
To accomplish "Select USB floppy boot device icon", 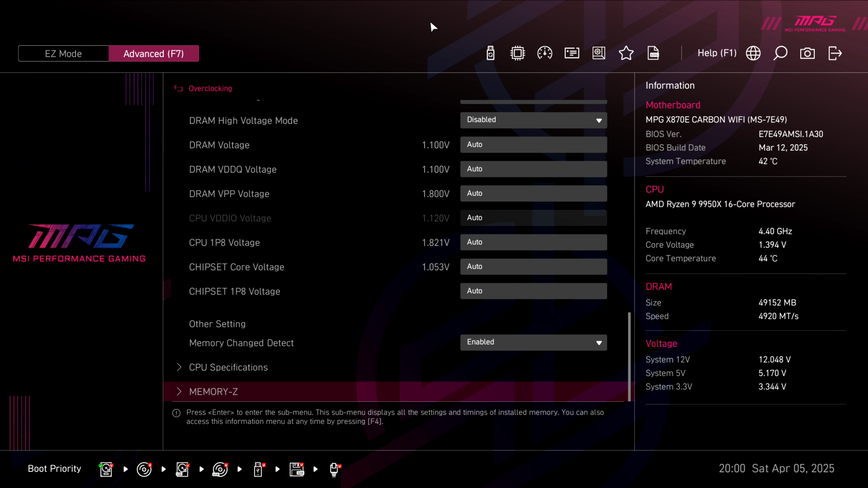I will (297, 469).
